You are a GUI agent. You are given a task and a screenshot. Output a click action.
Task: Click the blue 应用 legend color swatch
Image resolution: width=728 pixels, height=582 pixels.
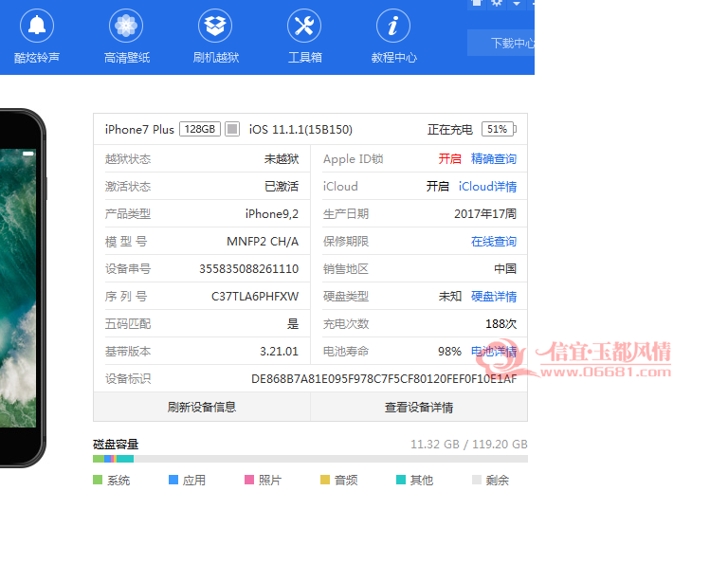(x=173, y=480)
